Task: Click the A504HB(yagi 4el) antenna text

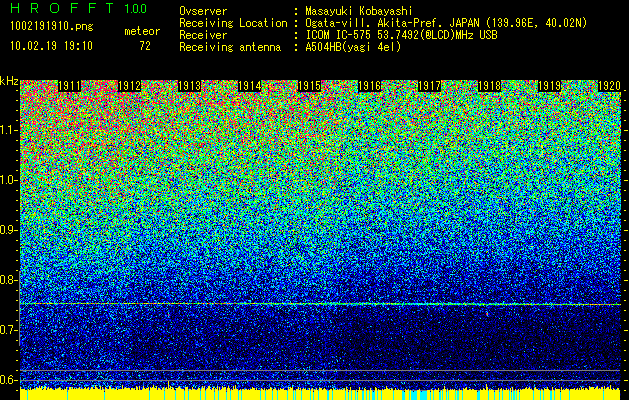Action: pos(353,47)
